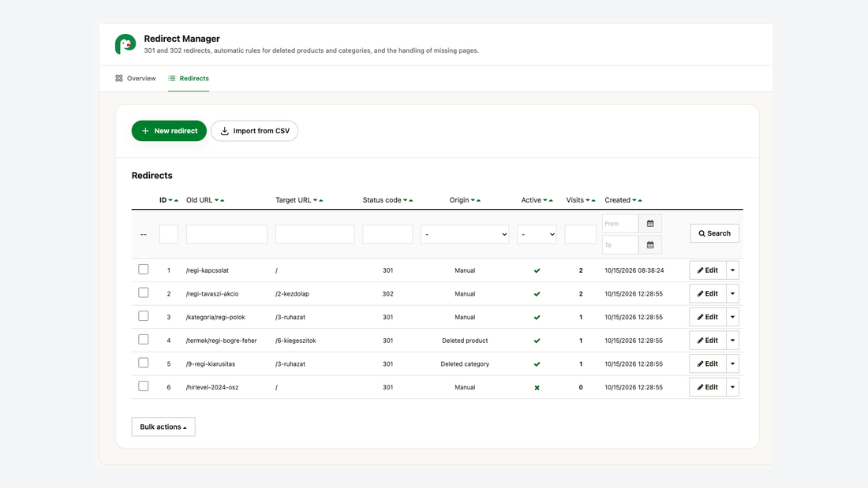Expand actions arrow for /regi-kapcsolat row
This screenshot has height=488, width=868.
click(732, 270)
